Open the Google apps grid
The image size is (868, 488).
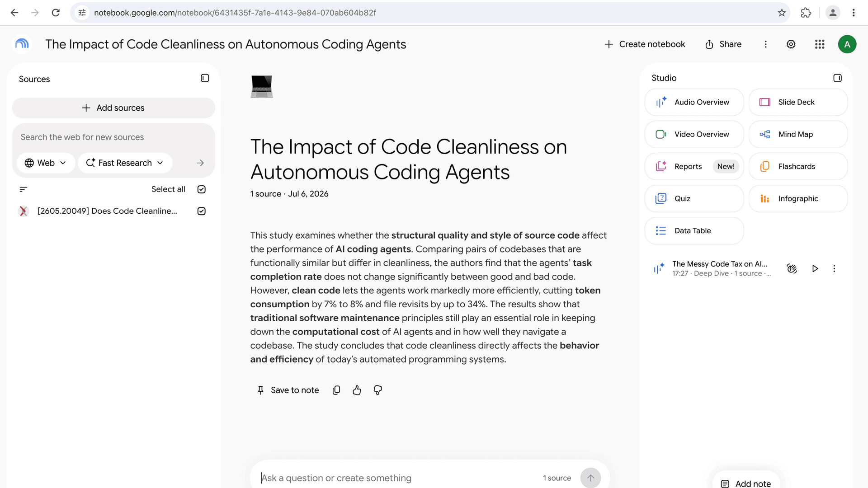pyautogui.click(x=820, y=44)
